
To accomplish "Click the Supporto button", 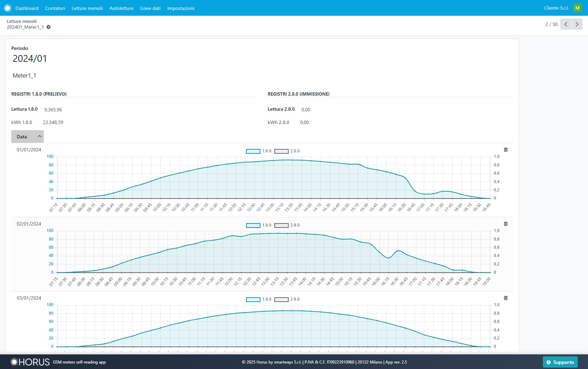I will [560, 362].
